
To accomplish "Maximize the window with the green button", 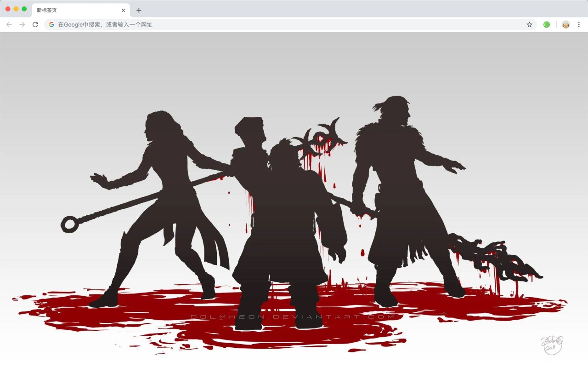I will tap(24, 9).
